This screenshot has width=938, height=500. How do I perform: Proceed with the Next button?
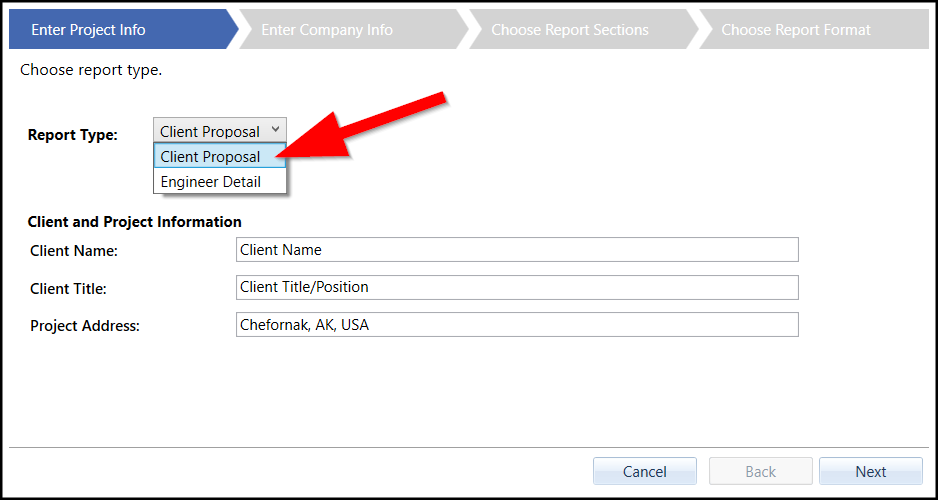[870, 471]
